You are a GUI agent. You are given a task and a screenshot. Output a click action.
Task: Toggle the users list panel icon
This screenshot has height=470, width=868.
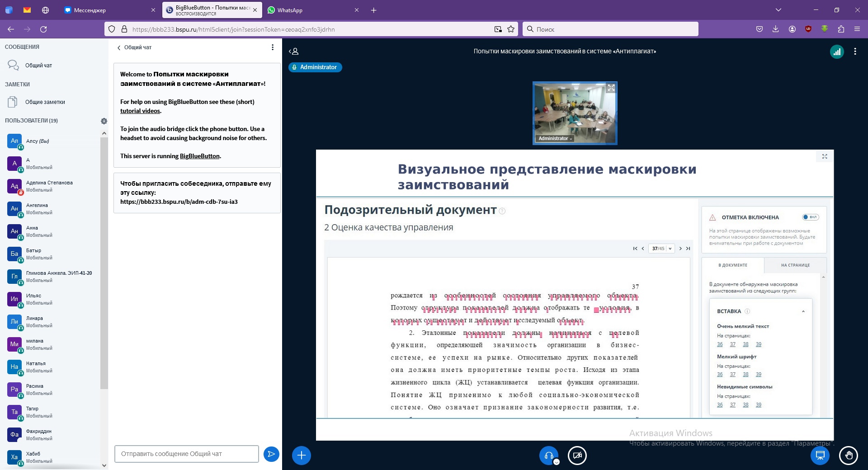pyautogui.click(x=294, y=52)
